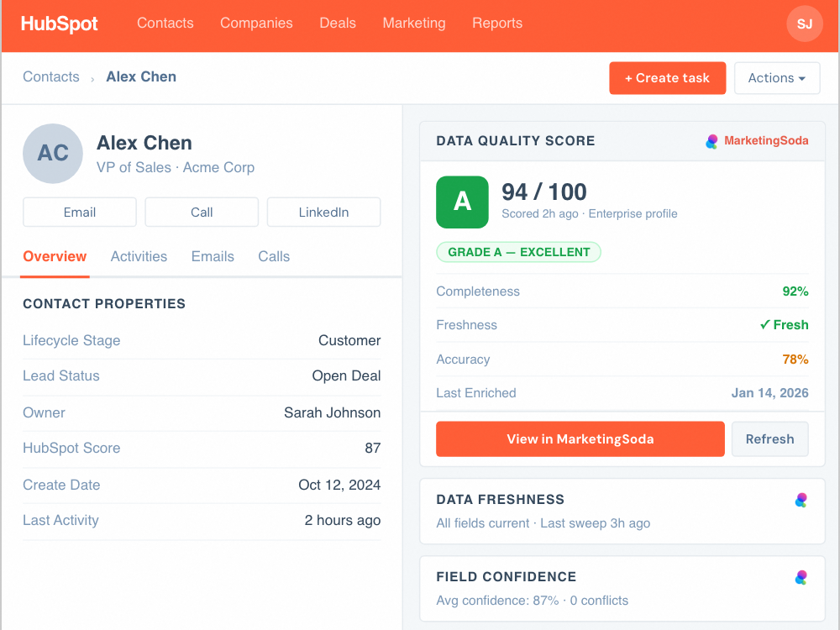Click the Lifecycle Stage value Customer
This screenshot has height=630, width=840.
[349, 341]
